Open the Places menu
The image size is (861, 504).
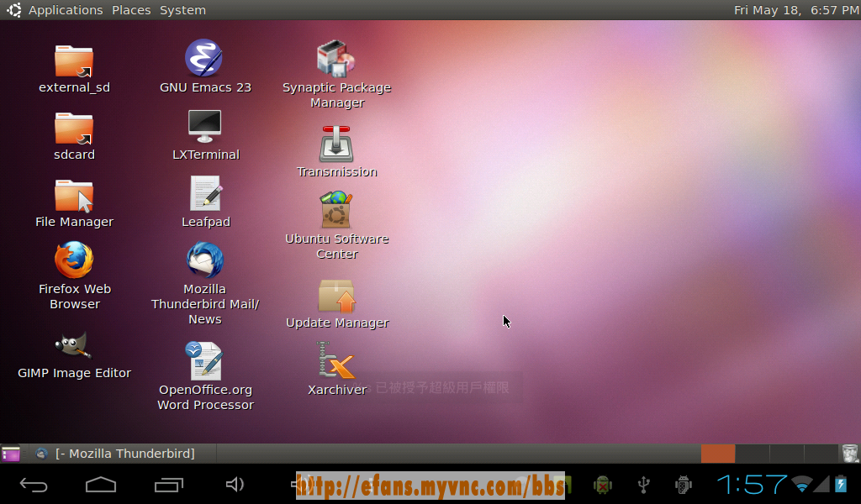pos(131,10)
